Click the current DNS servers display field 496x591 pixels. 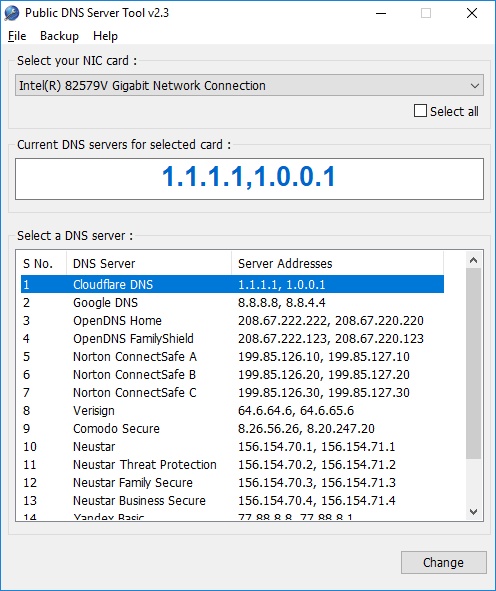249,179
